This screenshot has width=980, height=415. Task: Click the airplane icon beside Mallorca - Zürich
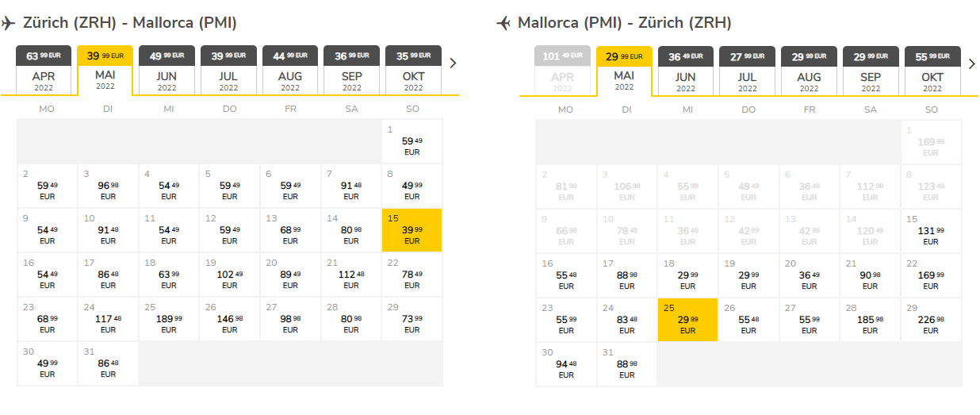pyautogui.click(x=503, y=24)
